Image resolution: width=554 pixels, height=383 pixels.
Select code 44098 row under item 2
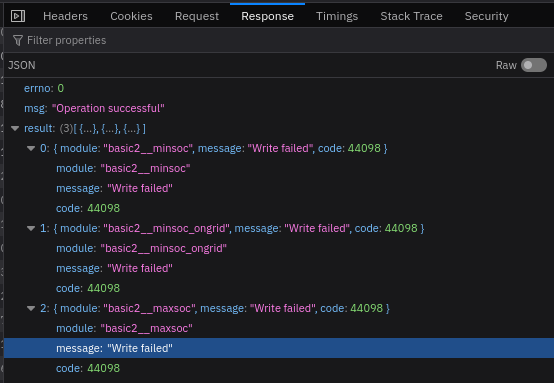coord(279,368)
